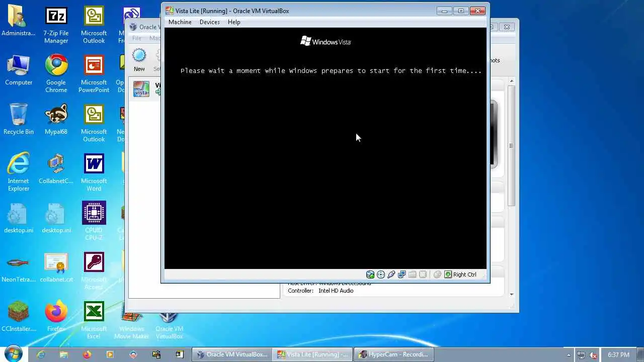Open the Mypal68 raccoon icon
This screenshot has width=644, height=362.
click(56, 119)
